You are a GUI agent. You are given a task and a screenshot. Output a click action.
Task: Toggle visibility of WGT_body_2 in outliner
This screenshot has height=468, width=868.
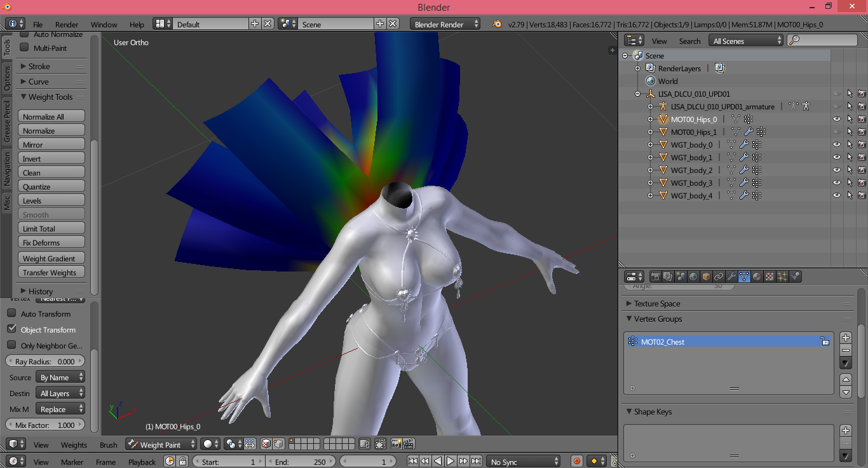(x=837, y=170)
